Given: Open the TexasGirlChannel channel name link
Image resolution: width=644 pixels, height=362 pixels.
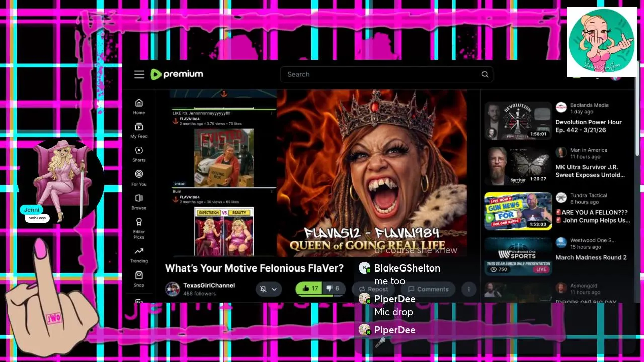Looking at the screenshot, I should tap(209, 285).
